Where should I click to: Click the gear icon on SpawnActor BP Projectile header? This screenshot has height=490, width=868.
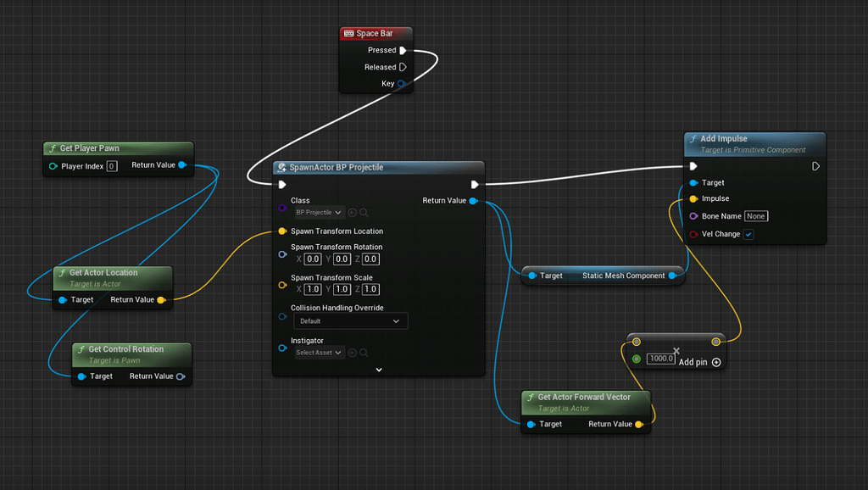pos(283,167)
